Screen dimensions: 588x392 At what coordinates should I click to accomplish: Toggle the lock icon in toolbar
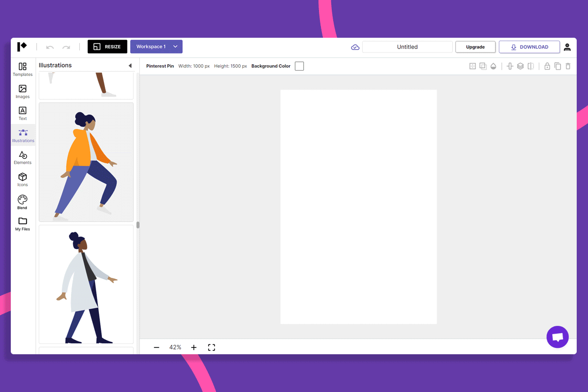coord(547,66)
